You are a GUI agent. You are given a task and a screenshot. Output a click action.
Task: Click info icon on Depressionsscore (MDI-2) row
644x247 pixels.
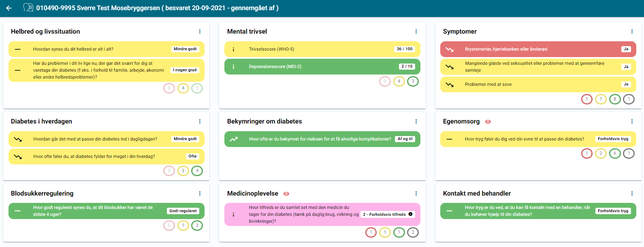pyautogui.click(x=233, y=67)
